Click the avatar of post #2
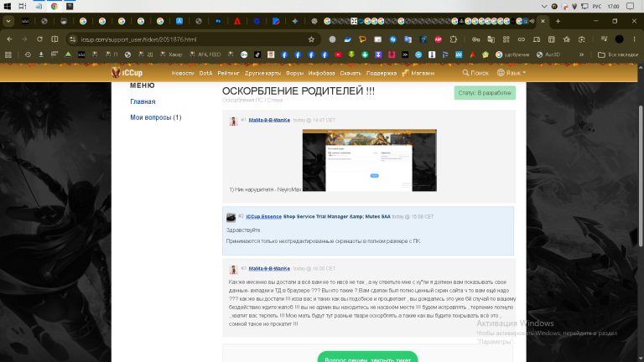The image size is (644, 362). 231,217
